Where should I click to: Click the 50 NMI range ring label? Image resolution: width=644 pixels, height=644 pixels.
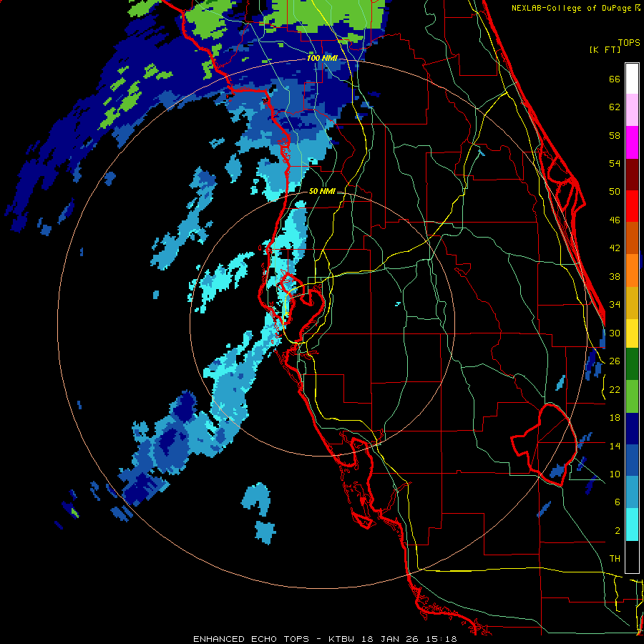[x=322, y=191]
